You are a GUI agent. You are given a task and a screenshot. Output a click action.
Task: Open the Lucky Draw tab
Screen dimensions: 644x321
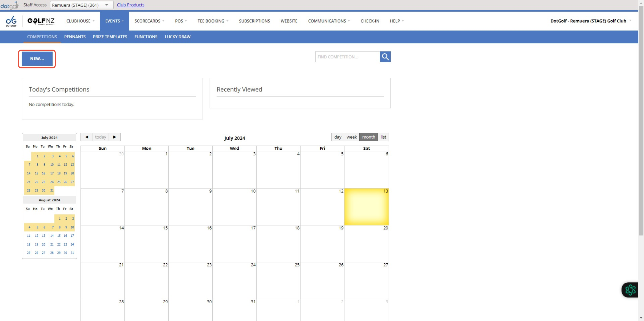(177, 37)
